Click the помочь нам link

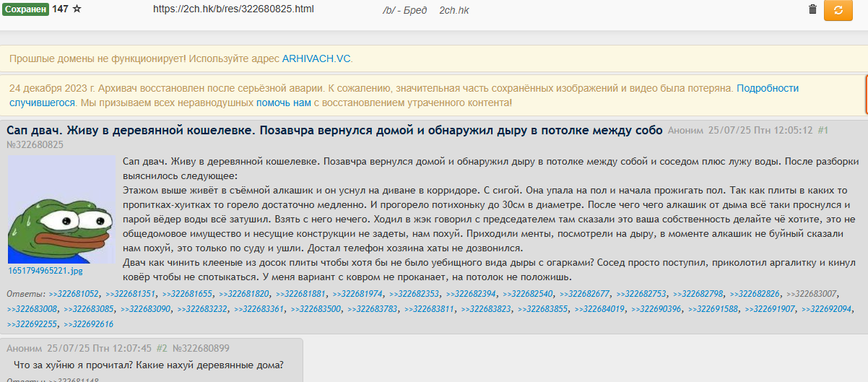pyautogui.click(x=283, y=103)
